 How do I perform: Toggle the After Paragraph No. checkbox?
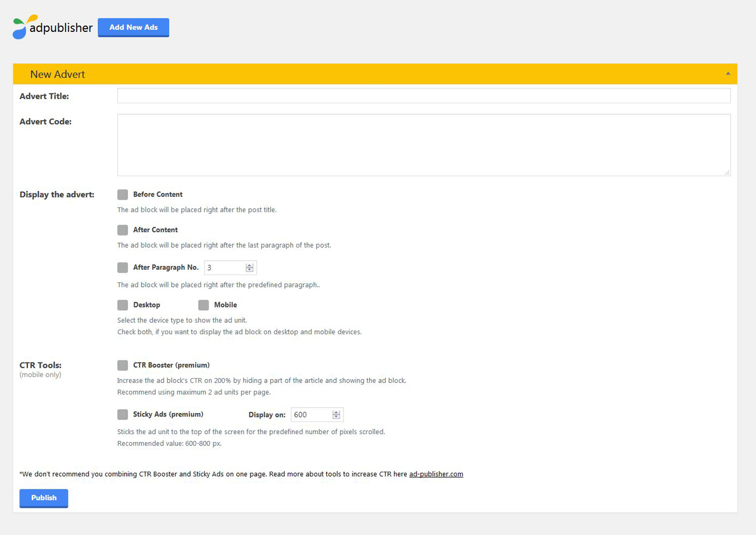pyautogui.click(x=123, y=267)
